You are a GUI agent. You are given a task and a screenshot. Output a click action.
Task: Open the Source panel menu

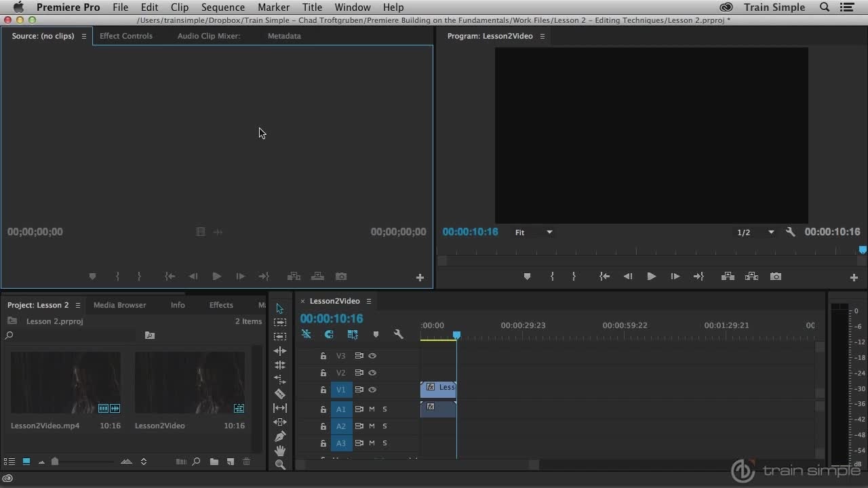[84, 36]
